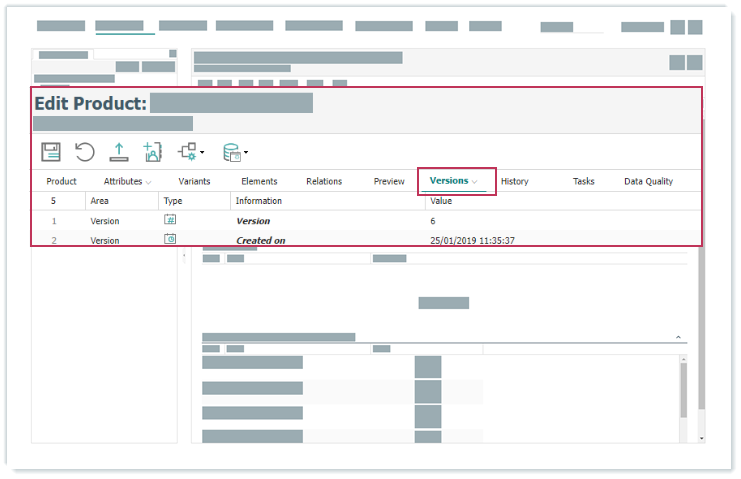Select the Created on version row

tap(260, 240)
